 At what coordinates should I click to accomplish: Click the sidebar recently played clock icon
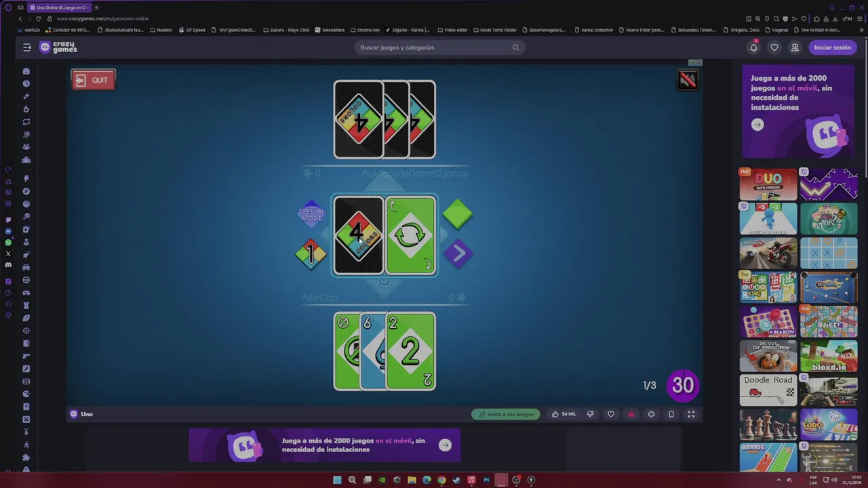pos(26,83)
